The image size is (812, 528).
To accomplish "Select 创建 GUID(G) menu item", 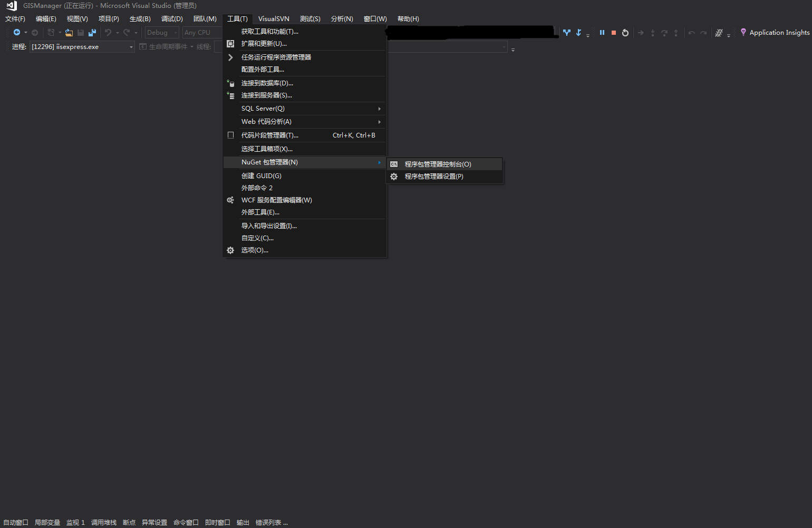I will 305,176.
